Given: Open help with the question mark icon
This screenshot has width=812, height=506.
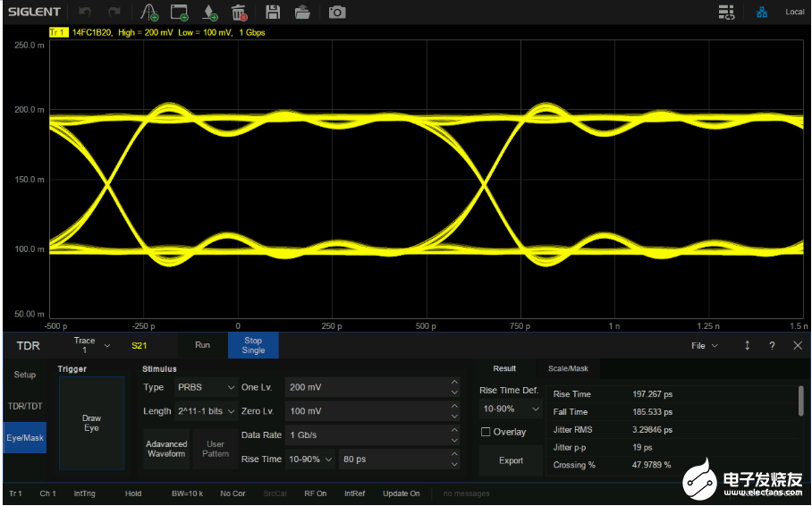Looking at the screenshot, I should pos(772,345).
